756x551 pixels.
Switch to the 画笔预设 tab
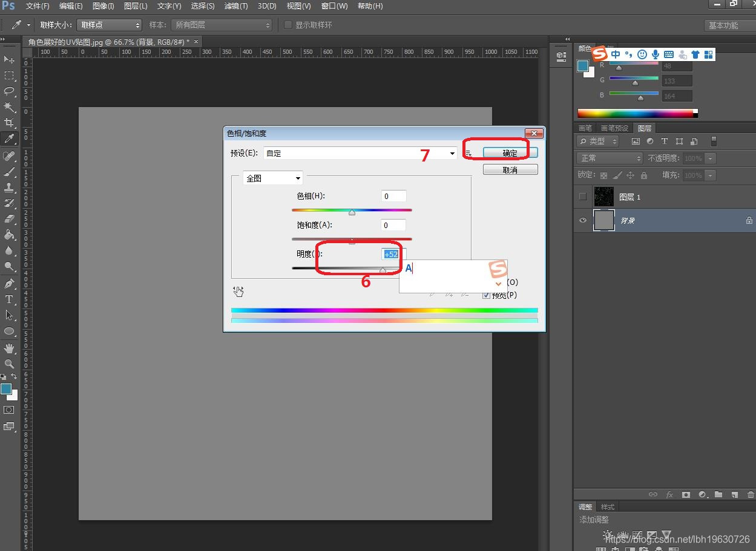click(614, 128)
